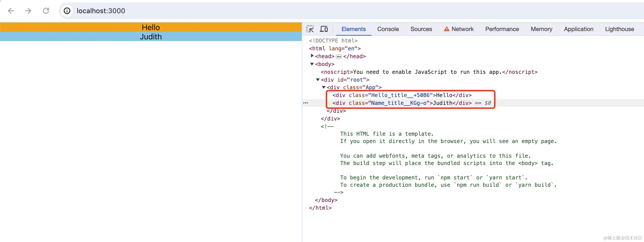644x242 pixels.
Task: Click comment line about adding webfonts
Action: [435, 156]
